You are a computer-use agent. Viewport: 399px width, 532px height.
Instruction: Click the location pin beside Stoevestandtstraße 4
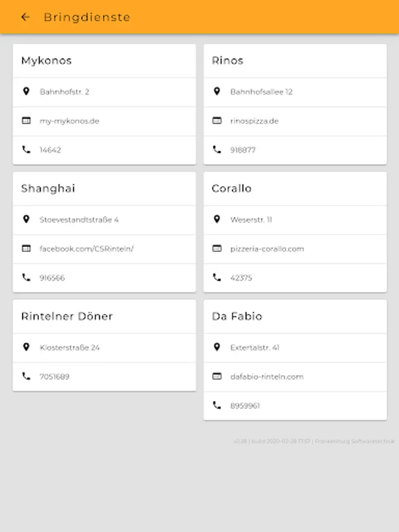(x=26, y=219)
